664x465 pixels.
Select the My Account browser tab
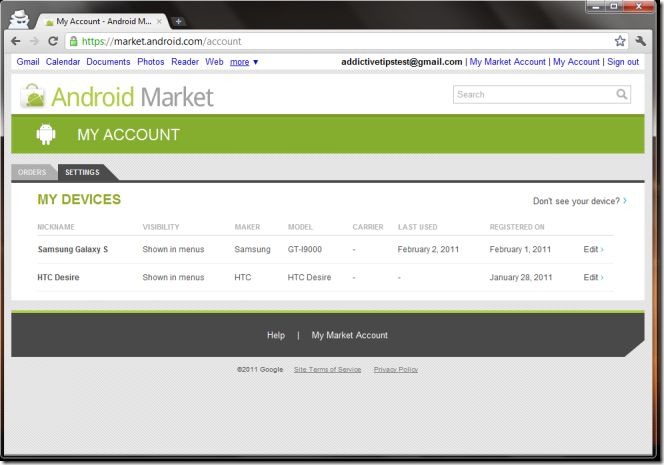point(103,21)
